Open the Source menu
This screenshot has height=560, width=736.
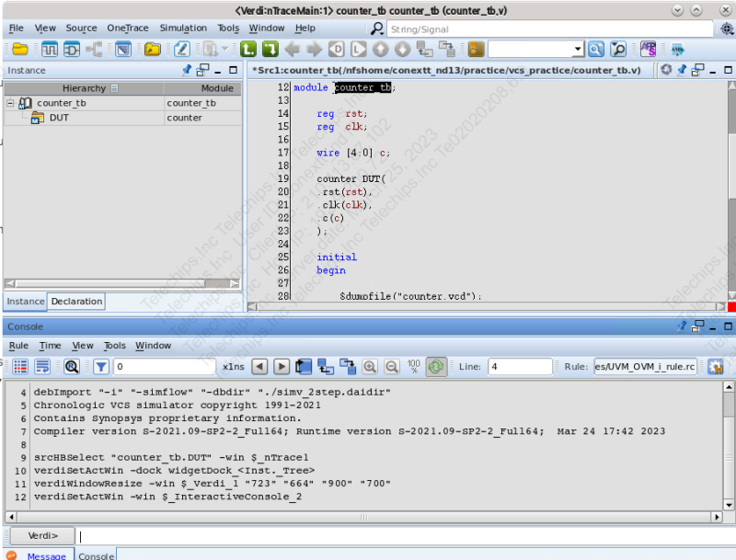click(81, 29)
